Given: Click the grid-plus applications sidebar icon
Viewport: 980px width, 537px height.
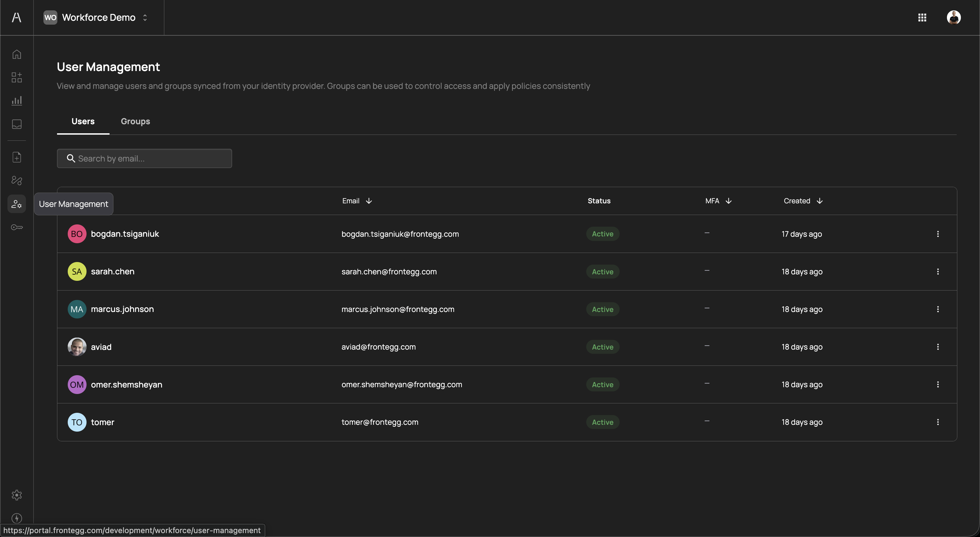Looking at the screenshot, I should pyautogui.click(x=17, y=78).
